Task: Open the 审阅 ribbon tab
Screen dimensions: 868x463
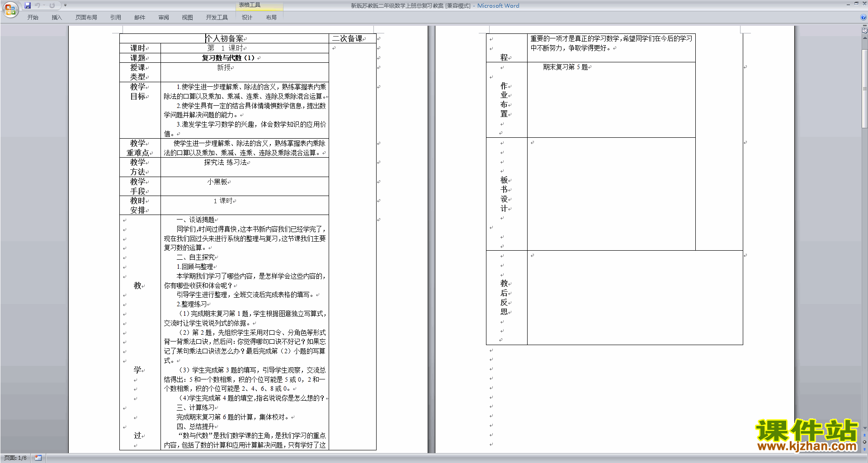Action: pyautogui.click(x=164, y=18)
